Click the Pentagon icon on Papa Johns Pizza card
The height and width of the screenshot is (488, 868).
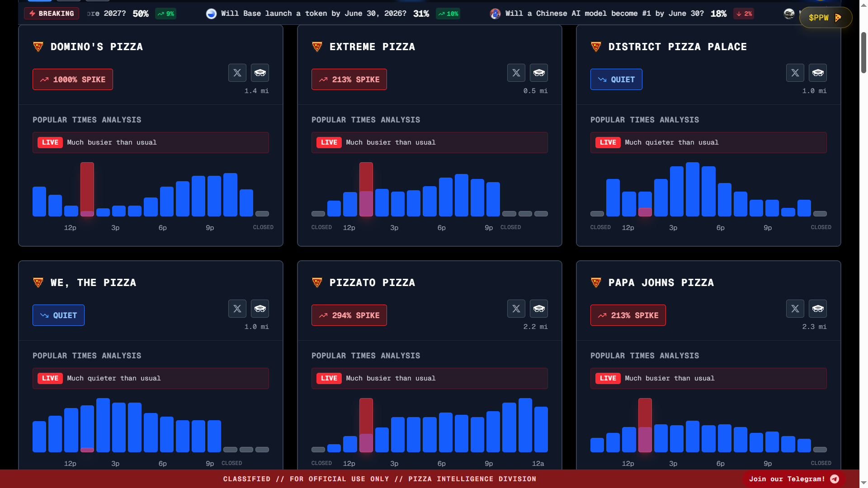coord(818,309)
